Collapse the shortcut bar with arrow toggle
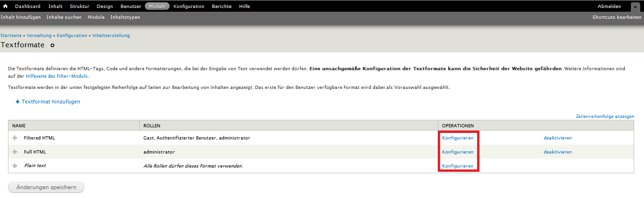 pos(635,7)
